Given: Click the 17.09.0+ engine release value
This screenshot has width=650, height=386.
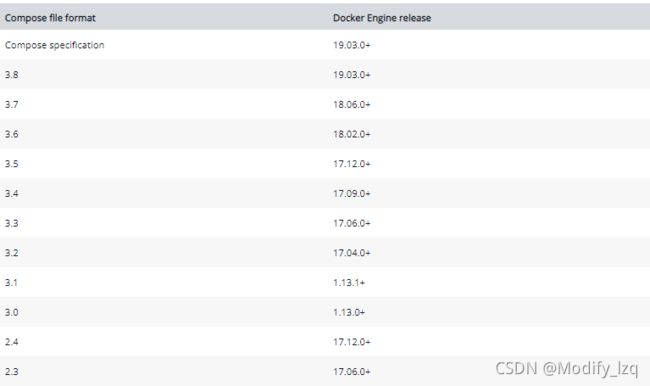Looking at the screenshot, I should pos(352,193).
